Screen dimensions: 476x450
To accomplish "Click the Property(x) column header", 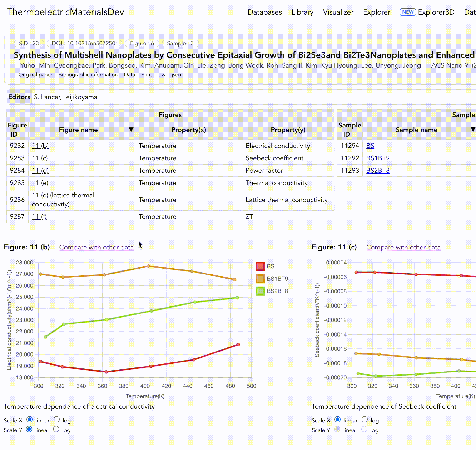I will (188, 130).
